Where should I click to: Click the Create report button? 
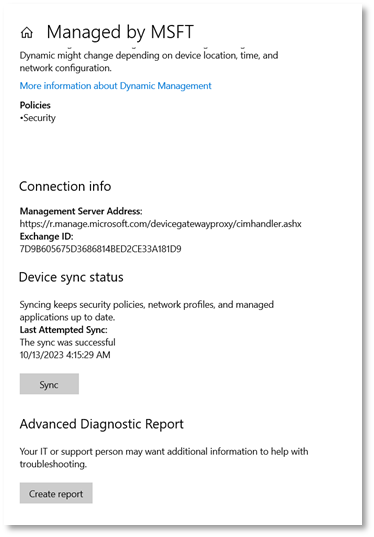pos(56,493)
